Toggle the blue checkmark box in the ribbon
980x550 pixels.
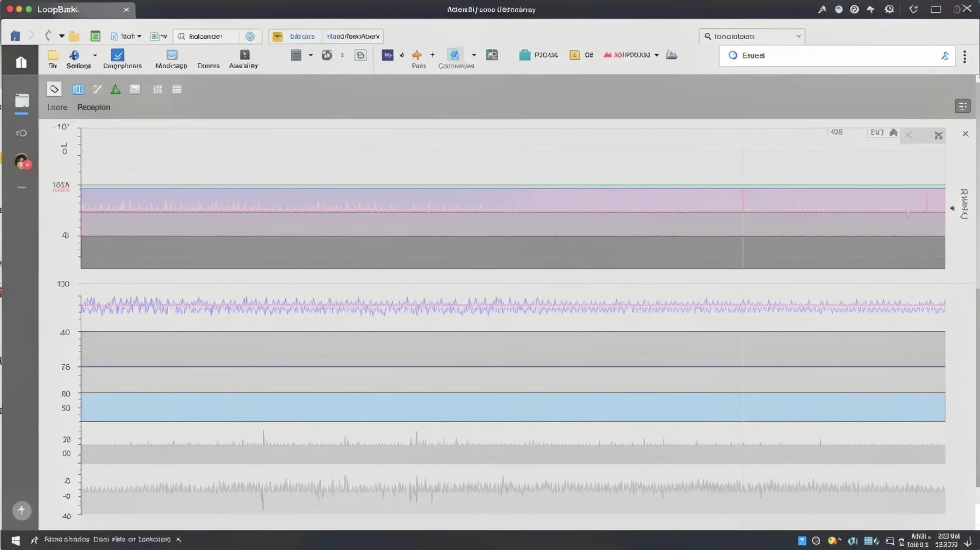tap(118, 55)
